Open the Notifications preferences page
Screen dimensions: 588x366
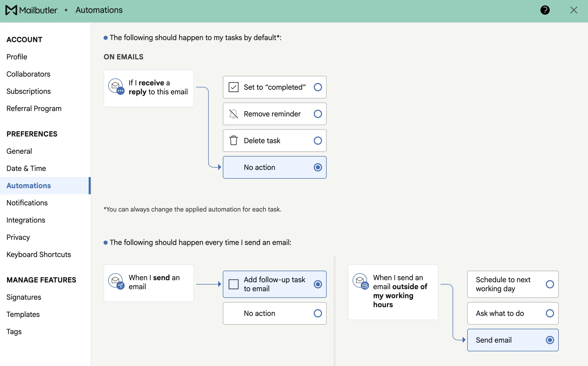pos(27,203)
